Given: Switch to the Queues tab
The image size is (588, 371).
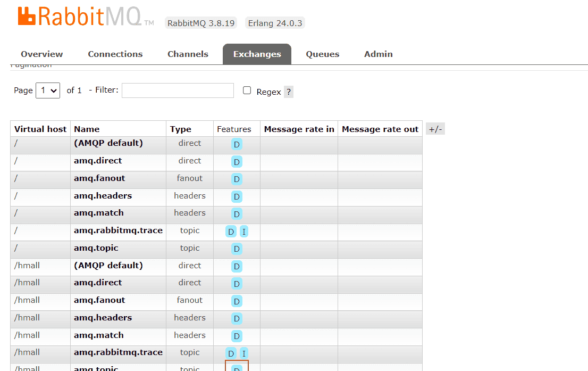Looking at the screenshot, I should [322, 54].
